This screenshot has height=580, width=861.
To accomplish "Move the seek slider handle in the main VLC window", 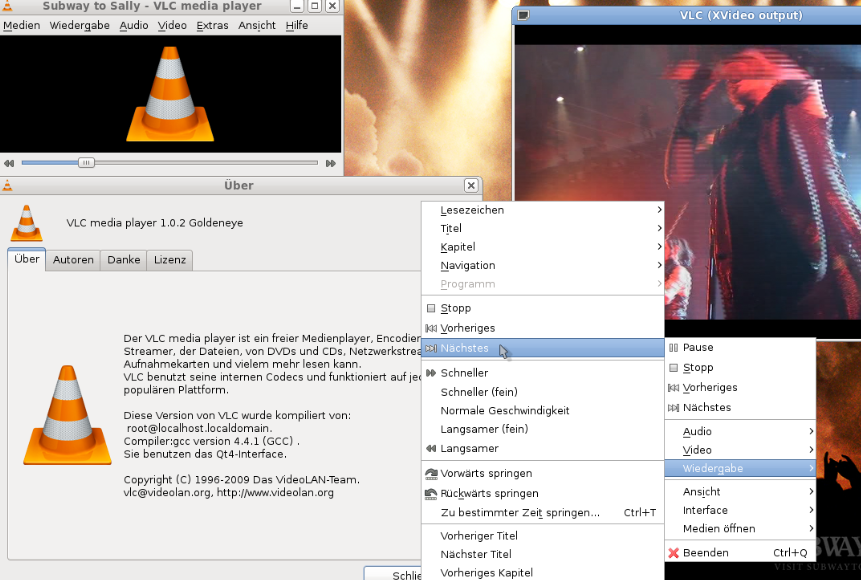I will point(86,163).
